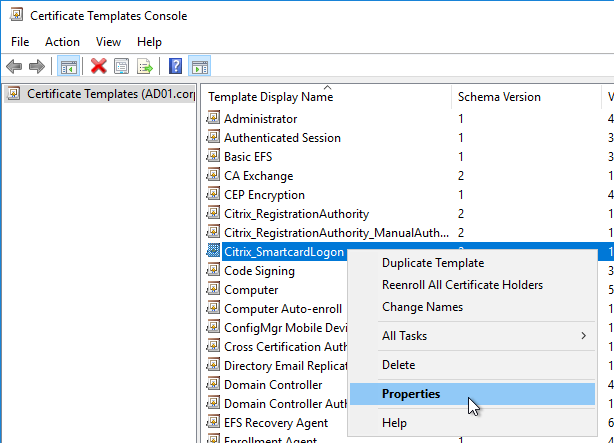Viewport: 614px width, 443px height.
Task: Select the Administrator template row
Action: point(260,119)
